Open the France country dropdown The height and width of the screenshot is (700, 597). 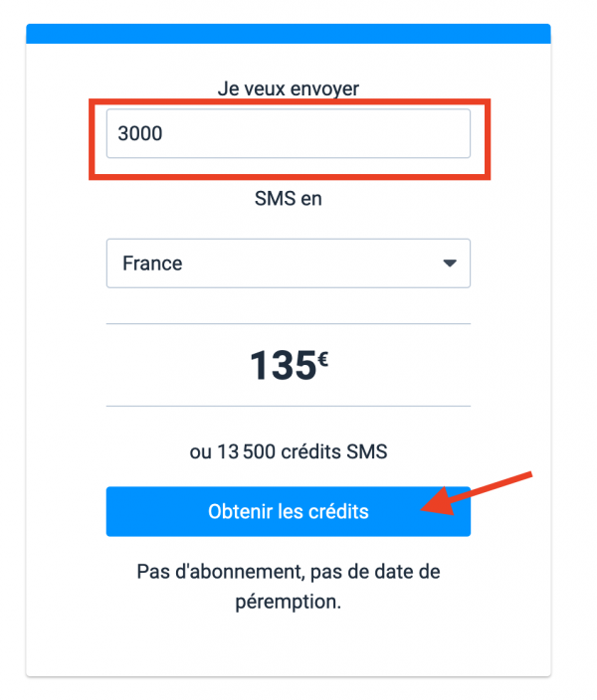tap(288, 263)
